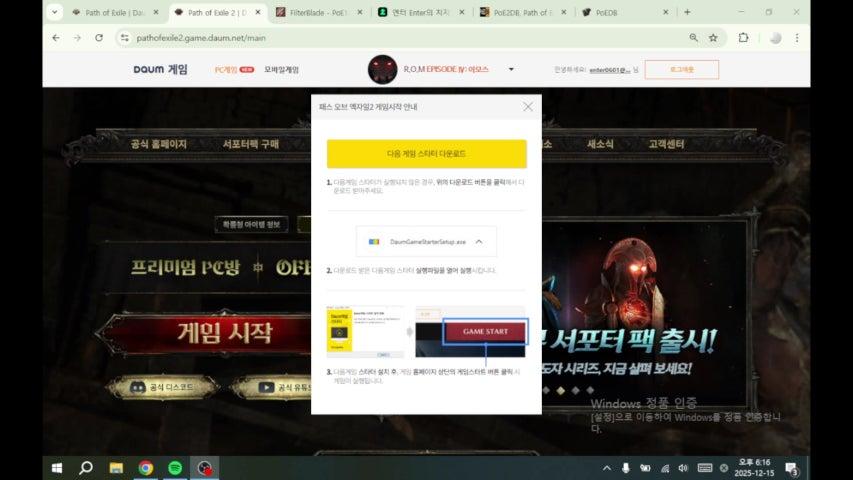Close the game start guide popup
853x480 pixels.
(x=528, y=106)
